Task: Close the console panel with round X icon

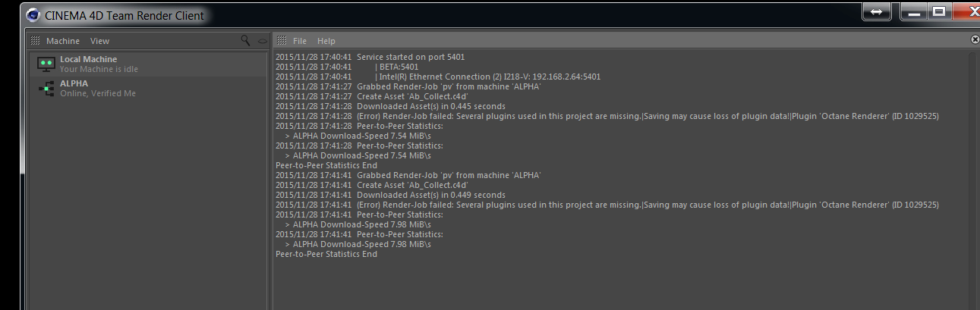Action: 975,39
